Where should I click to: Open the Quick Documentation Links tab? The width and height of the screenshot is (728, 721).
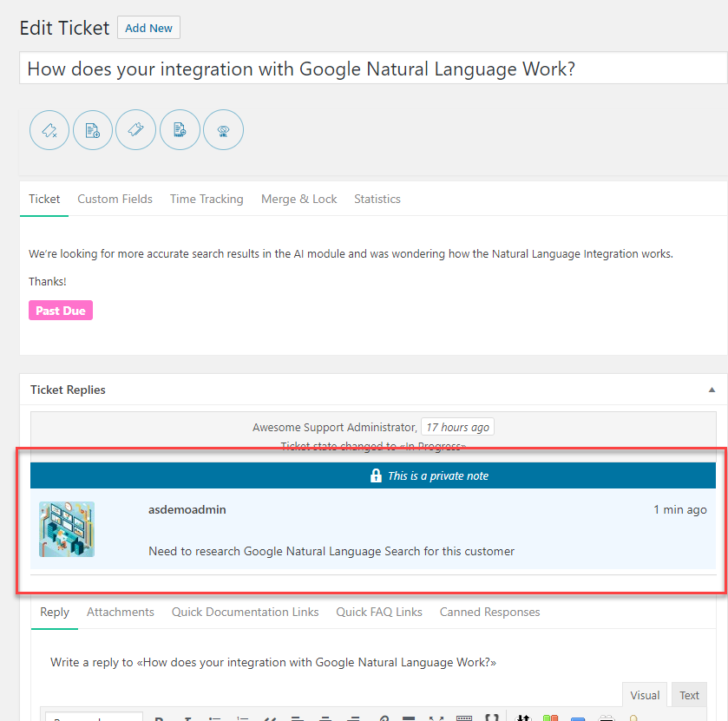pyautogui.click(x=246, y=612)
